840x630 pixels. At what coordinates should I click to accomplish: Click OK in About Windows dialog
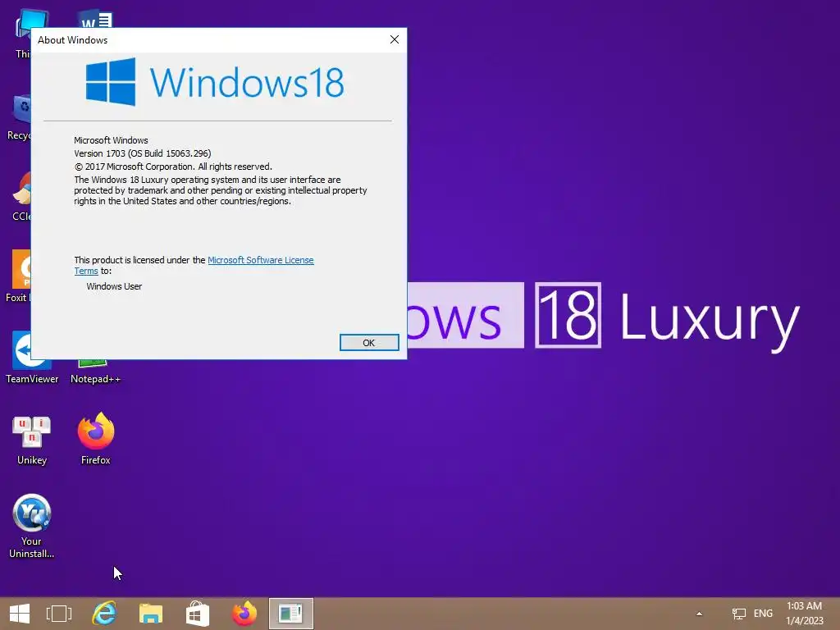tap(369, 343)
